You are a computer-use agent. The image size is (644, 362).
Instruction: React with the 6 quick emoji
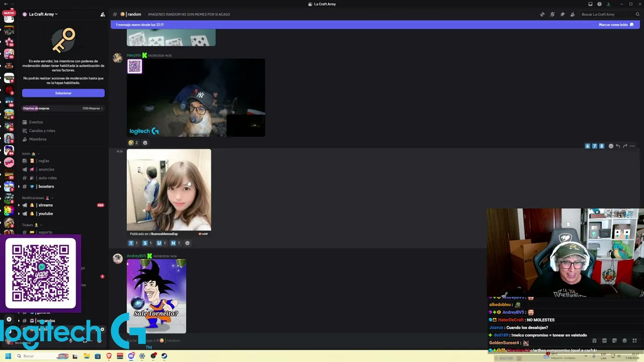[587, 146]
